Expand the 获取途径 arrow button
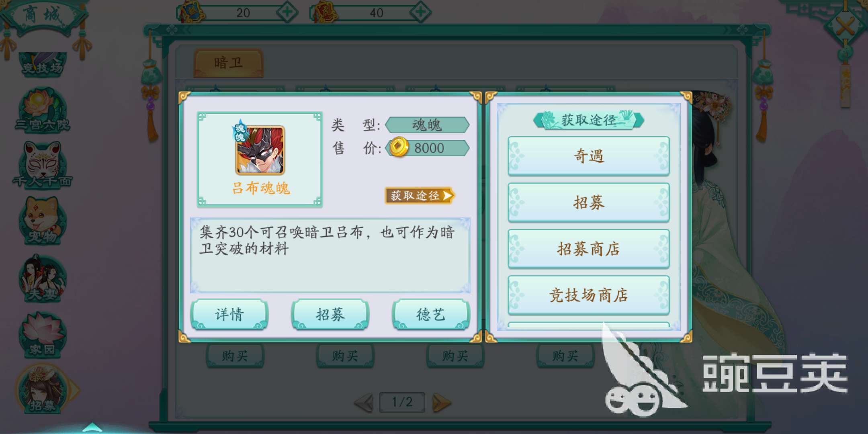 coord(419,196)
